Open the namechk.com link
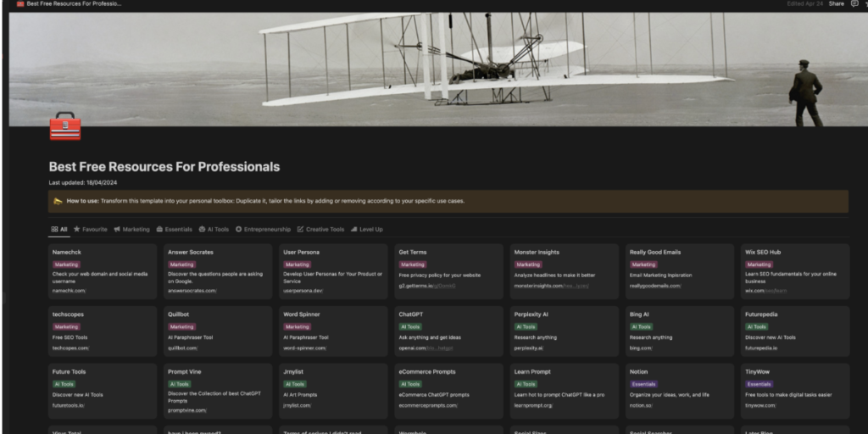 tap(69, 291)
